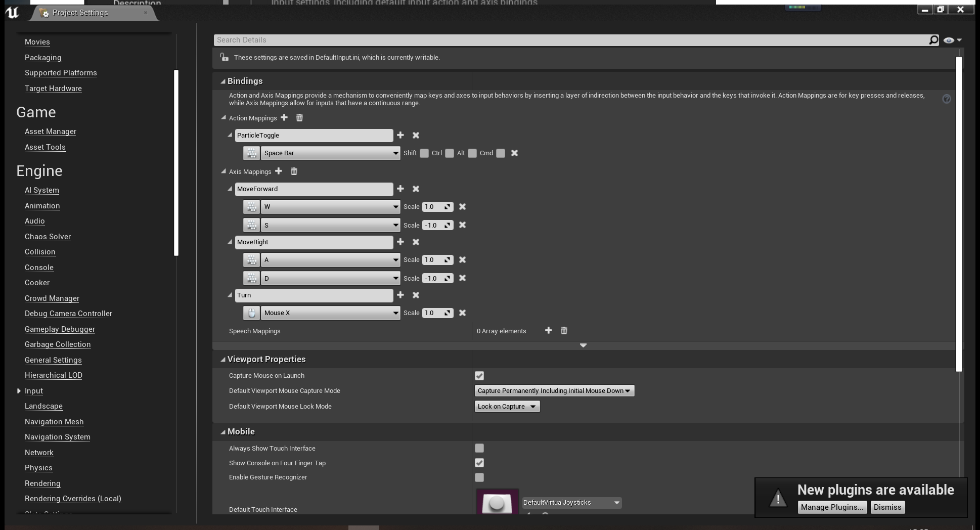Open Default Viewport Mouse Capture Mode dropdown
Image resolution: width=980 pixels, height=530 pixels.
click(554, 391)
